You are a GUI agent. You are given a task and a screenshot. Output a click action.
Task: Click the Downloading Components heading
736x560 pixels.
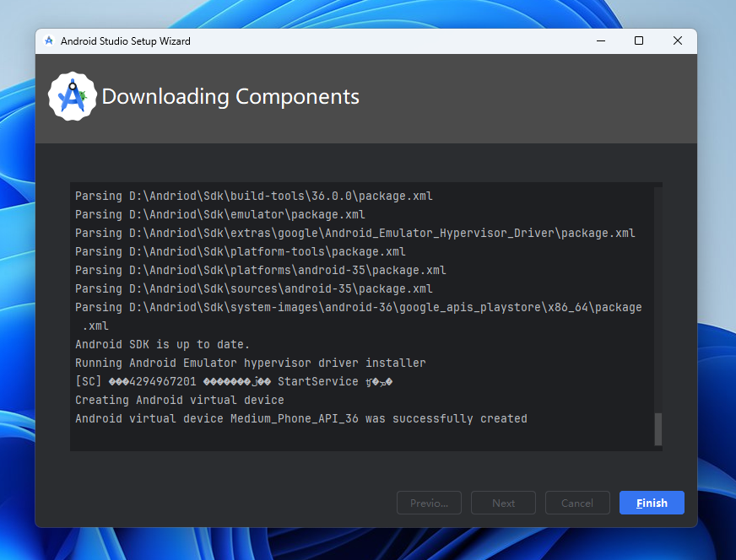tap(230, 96)
